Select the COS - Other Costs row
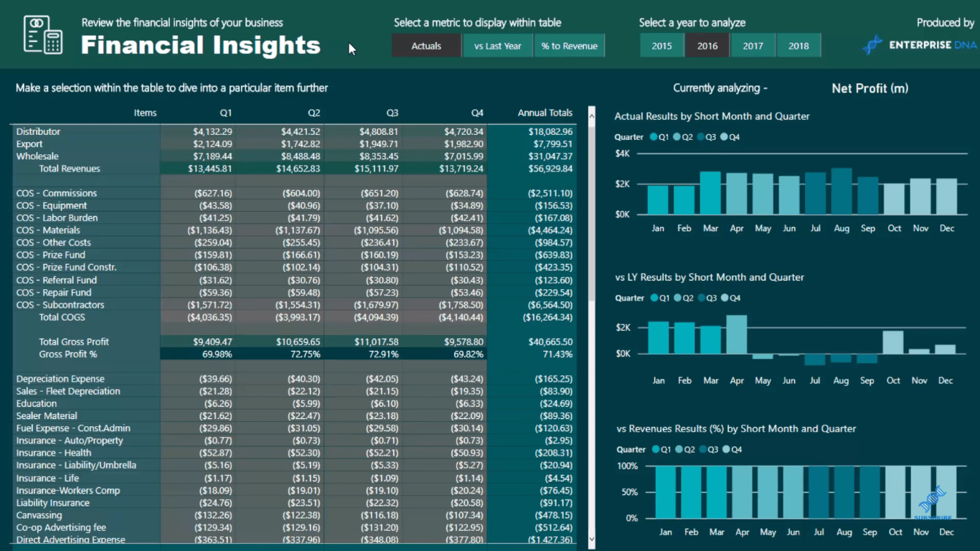The image size is (980, 551). [x=294, y=242]
